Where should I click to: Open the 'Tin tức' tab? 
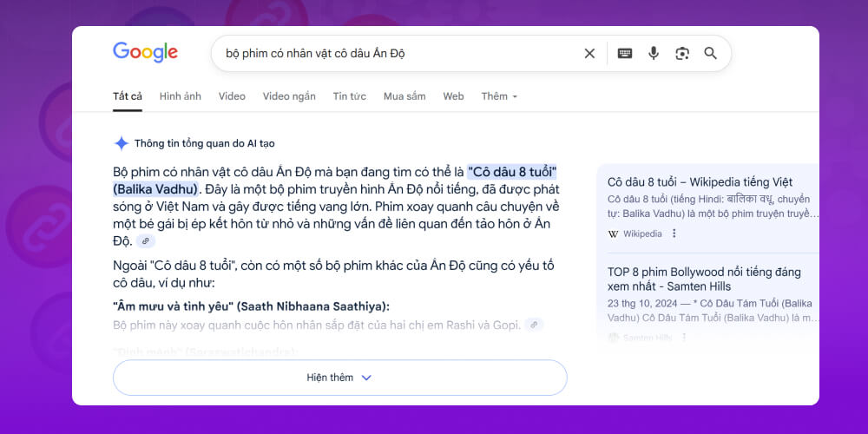(349, 96)
